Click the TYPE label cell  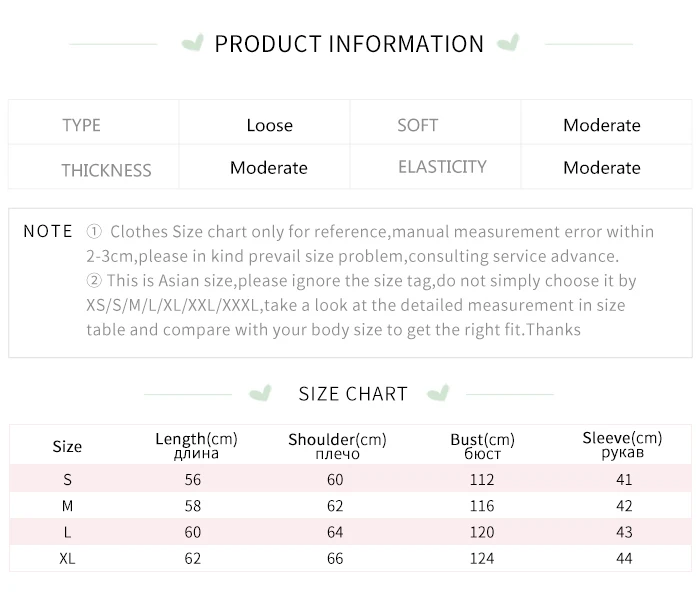click(81, 125)
